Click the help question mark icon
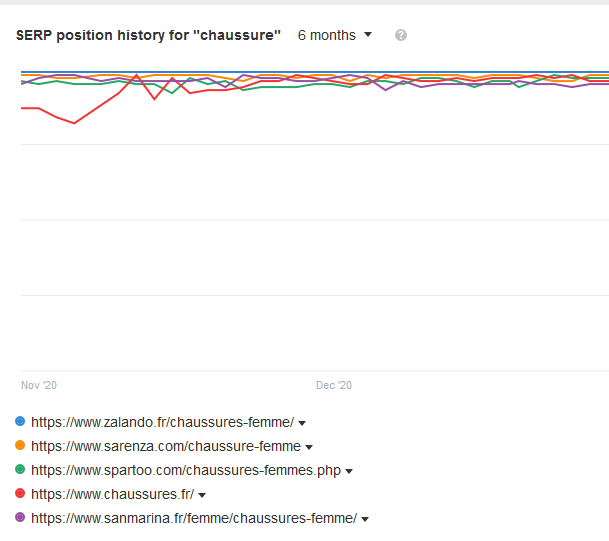The image size is (609, 541). pos(401,35)
